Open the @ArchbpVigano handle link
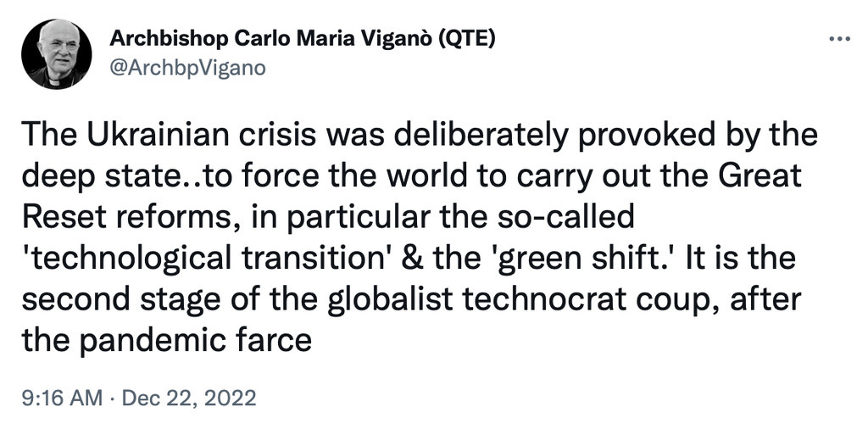The width and height of the screenshot is (868, 429). click(x=187, y=68)
